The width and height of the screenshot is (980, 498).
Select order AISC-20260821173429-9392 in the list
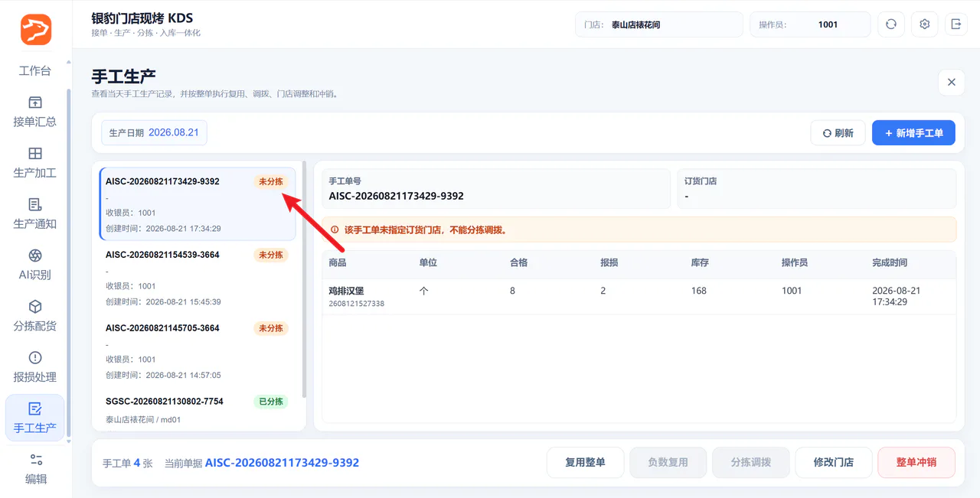pyautogui.click(x=198, y=204)
